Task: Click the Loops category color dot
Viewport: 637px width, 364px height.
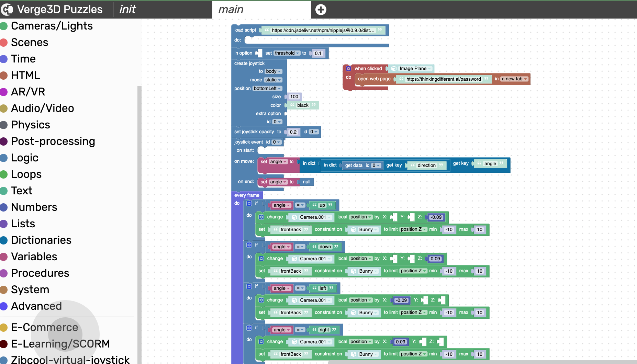Action: point(4,174)
